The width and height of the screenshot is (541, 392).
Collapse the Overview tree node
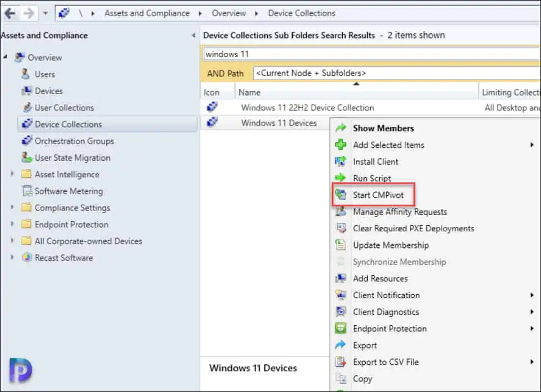click(x=5, y=57)
